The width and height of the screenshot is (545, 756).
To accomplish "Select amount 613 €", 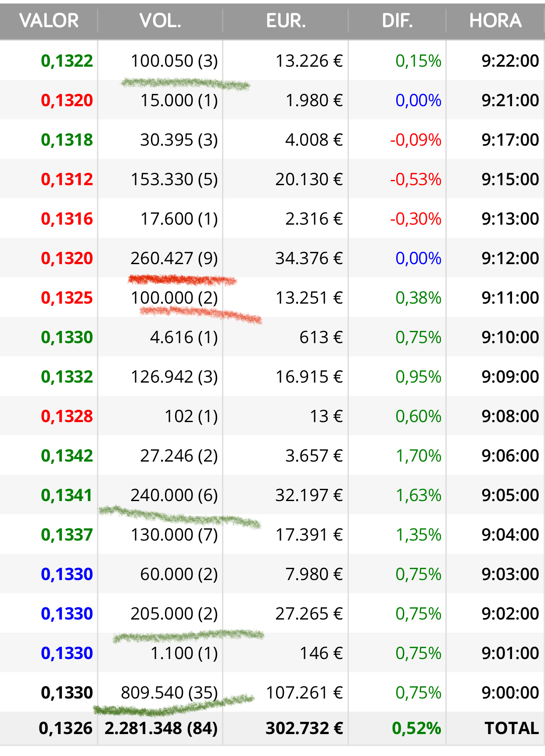I will [x=321, y=337].
